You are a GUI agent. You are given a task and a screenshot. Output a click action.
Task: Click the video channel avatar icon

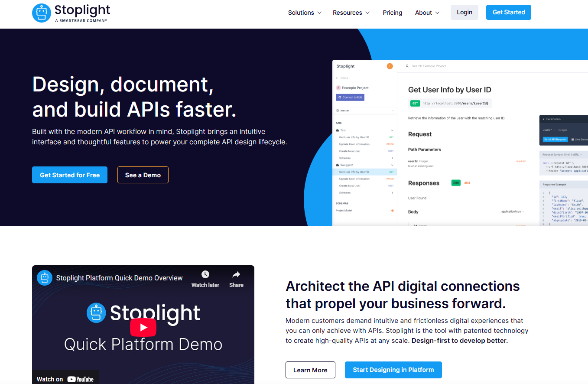(x=45, y=278)
